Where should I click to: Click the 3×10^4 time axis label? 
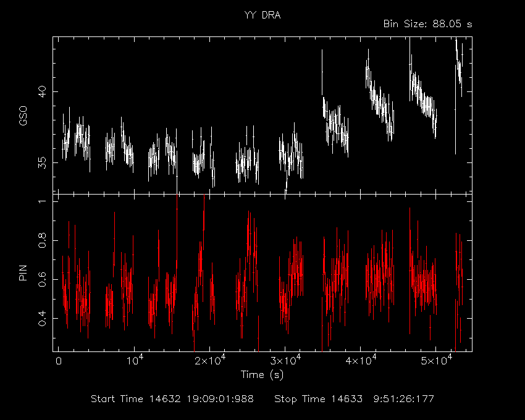point(285,360)
